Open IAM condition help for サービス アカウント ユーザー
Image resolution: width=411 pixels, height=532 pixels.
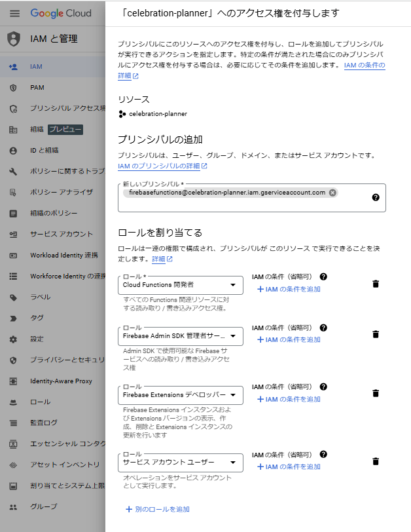(323, 454)
